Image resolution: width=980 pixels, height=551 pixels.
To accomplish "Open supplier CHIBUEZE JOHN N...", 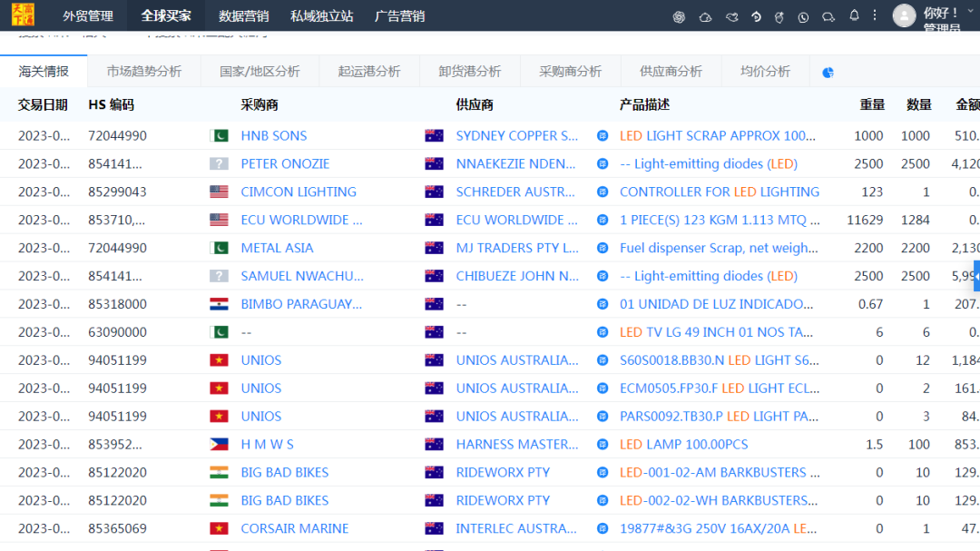I will click(517, 276).
